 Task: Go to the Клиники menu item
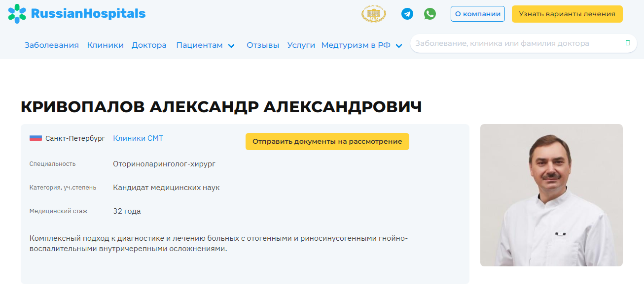coord(106,45)
